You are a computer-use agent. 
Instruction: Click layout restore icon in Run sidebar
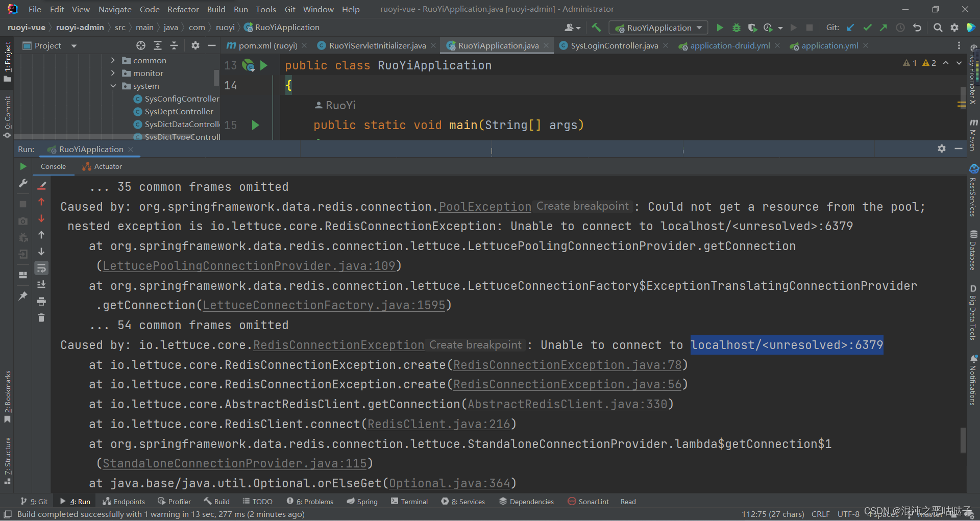click(23, 275)
